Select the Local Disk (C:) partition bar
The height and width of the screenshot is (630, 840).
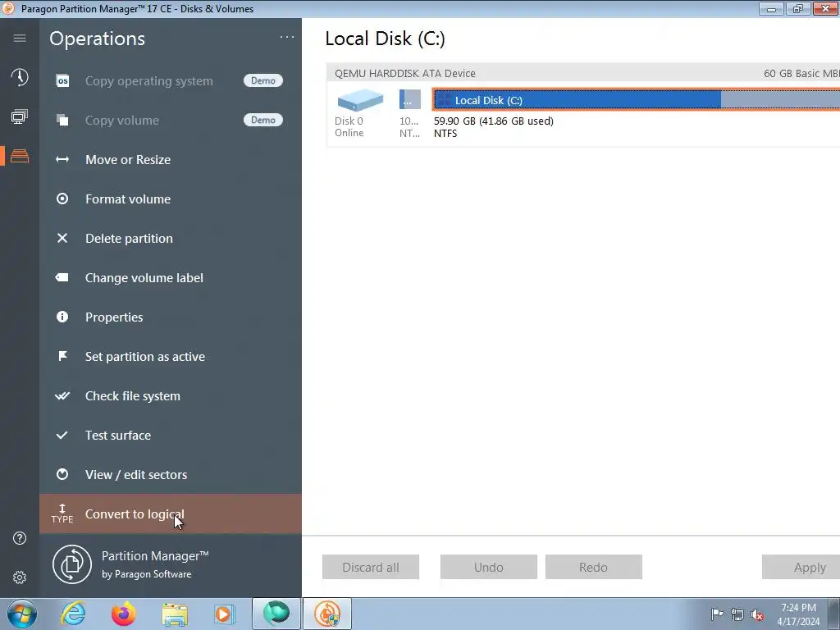click(x=637, y=99)
